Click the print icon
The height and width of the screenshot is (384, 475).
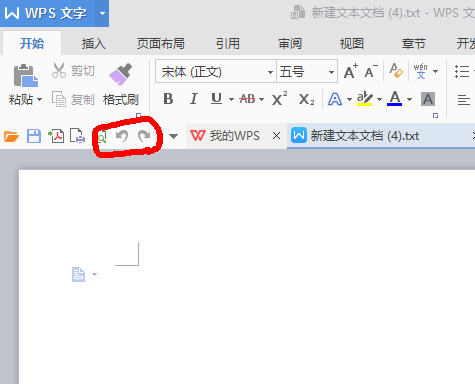click(x=77, y=136)
